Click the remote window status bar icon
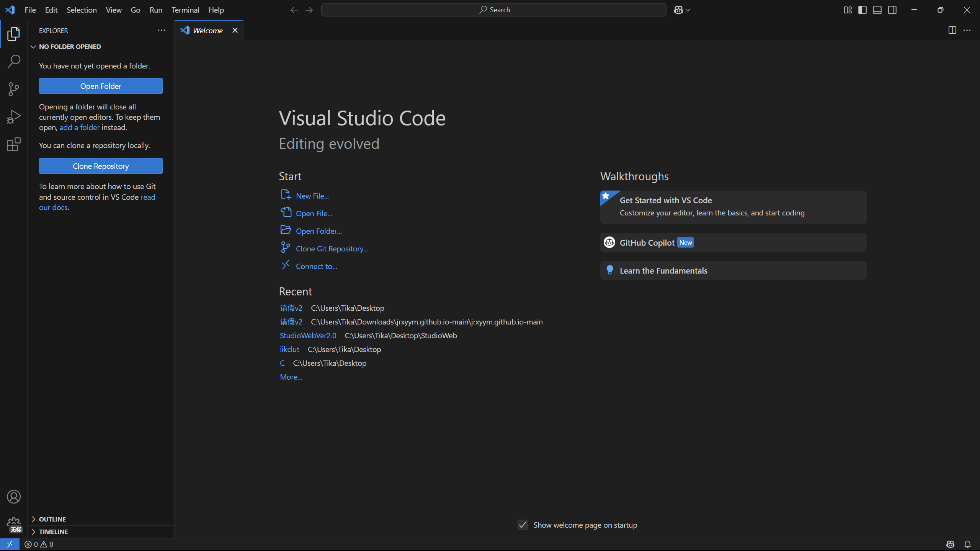 pos(10,544)
